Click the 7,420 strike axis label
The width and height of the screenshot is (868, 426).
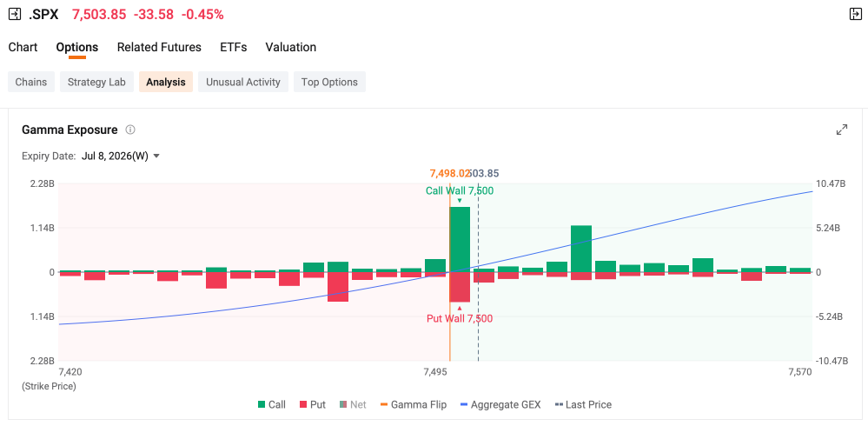click(x=70, y=372)
